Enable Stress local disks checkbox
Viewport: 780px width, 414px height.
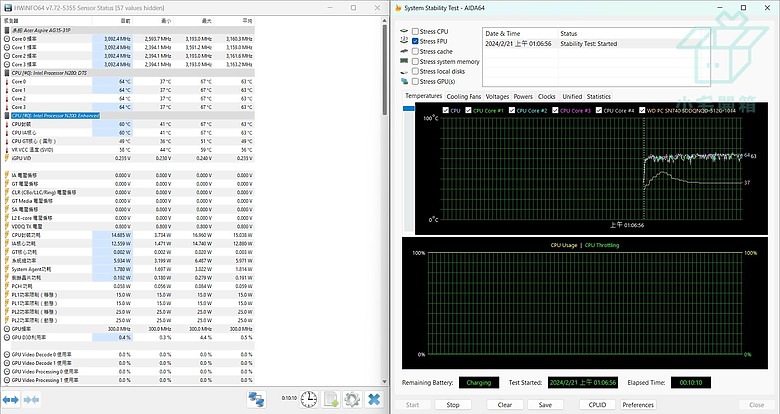point(415,72)
